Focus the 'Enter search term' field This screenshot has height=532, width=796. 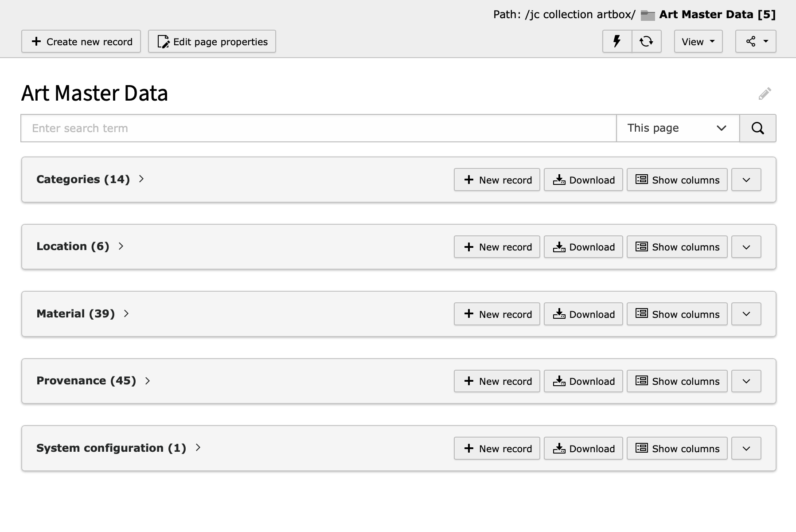point(318,129)
